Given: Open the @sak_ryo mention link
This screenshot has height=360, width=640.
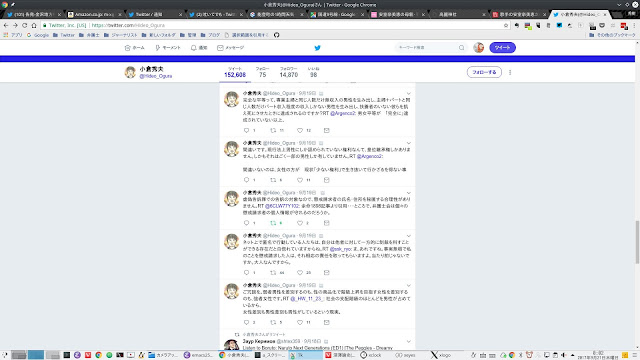Looking at the screenshot, I should pos(340,249).
